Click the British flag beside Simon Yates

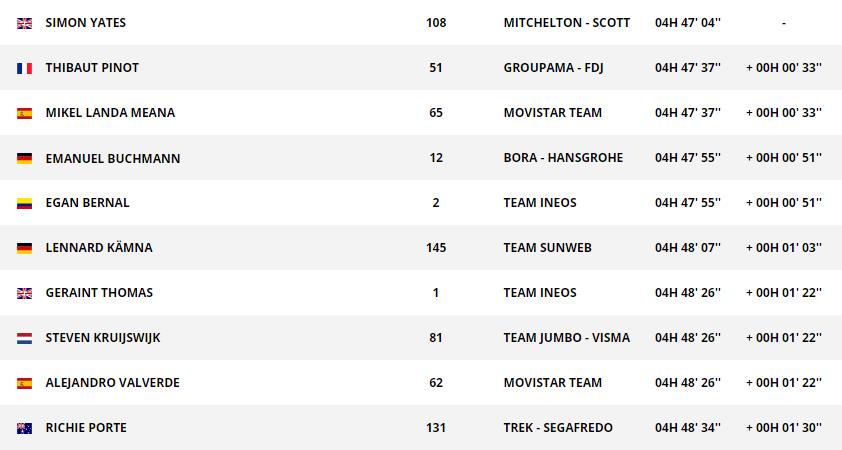pyautogui.click(x=25, y=23)
